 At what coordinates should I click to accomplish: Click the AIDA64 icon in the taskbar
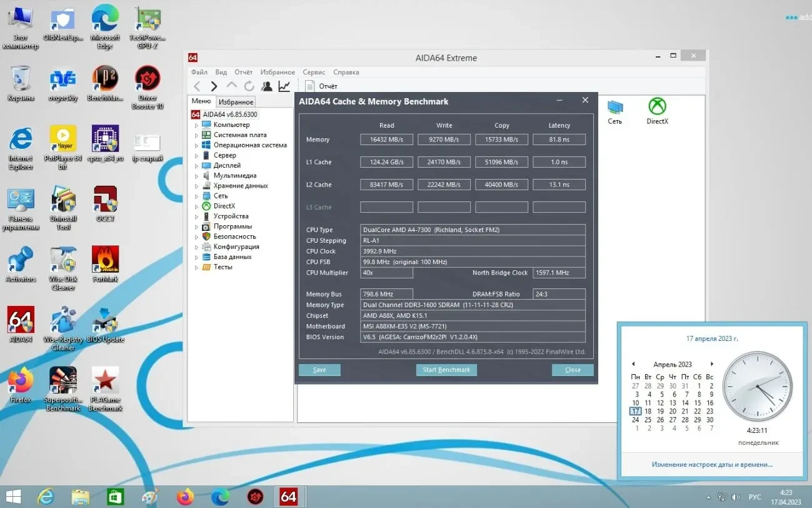pos(288,496)
